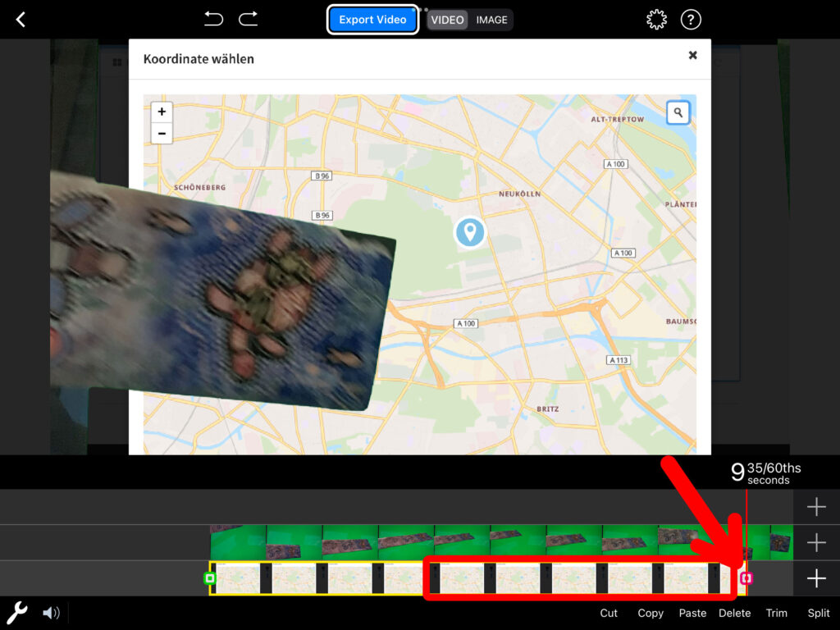Add media to the green screen track

pos(816,543)
